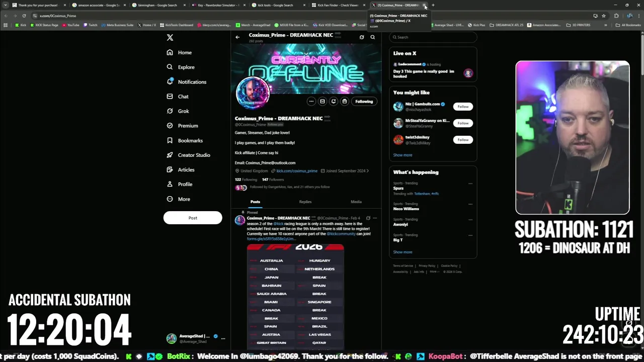
Task: Click the Creator Studio sidebar icon
Action: (x=170, y=155)
